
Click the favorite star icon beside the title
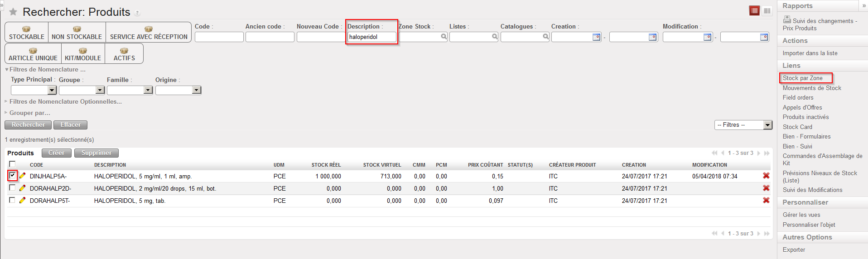coord(13,12)
